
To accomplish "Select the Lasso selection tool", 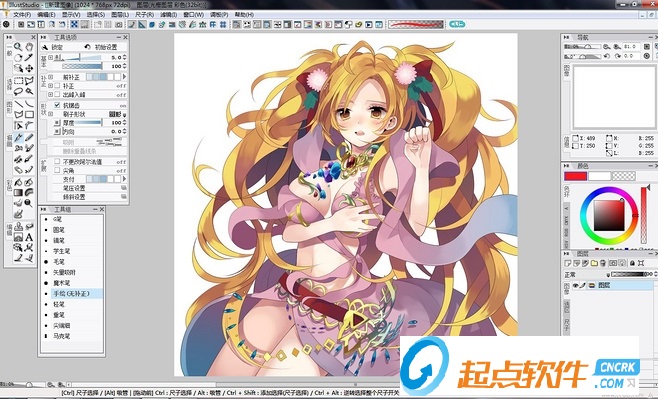I will [x=18, y=91].
